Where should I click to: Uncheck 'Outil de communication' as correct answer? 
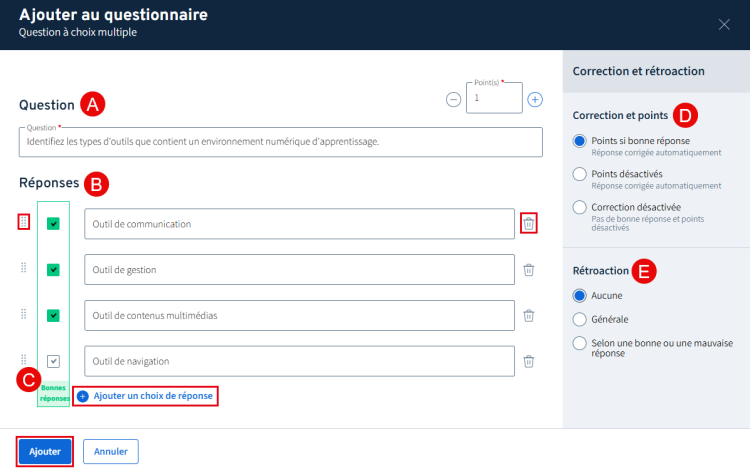pos(53,223)
